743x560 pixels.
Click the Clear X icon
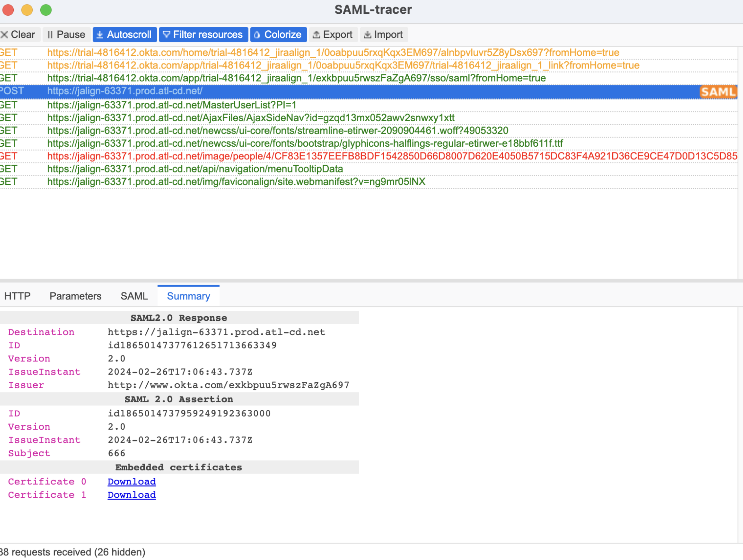point(5,35)
